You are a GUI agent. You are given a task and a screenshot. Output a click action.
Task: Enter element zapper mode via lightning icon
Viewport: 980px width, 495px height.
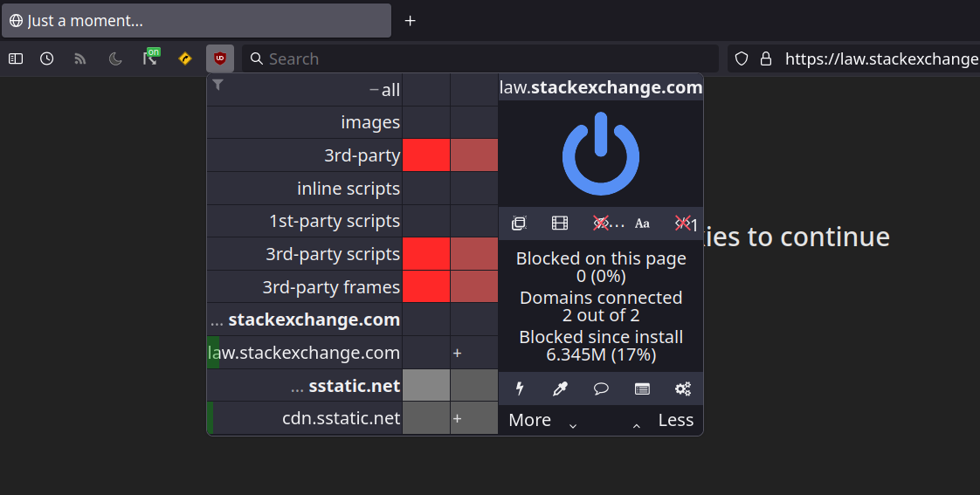click(520, 388)
